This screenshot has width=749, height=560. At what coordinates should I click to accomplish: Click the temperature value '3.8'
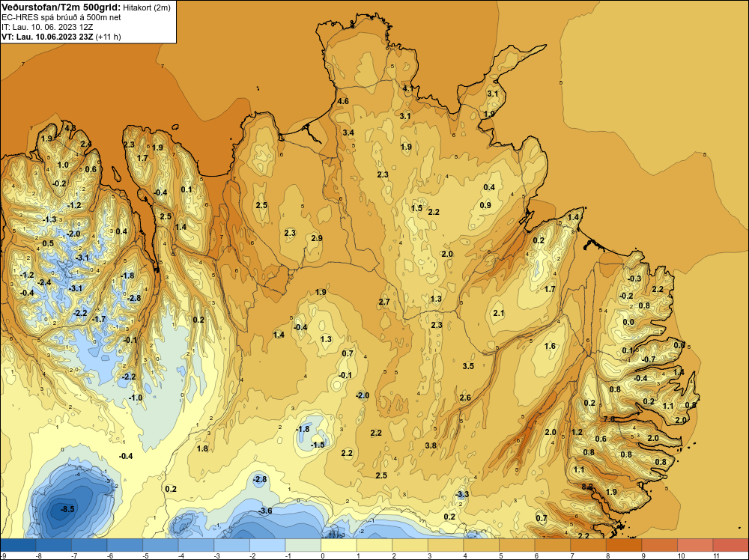(x=431, y=445)
